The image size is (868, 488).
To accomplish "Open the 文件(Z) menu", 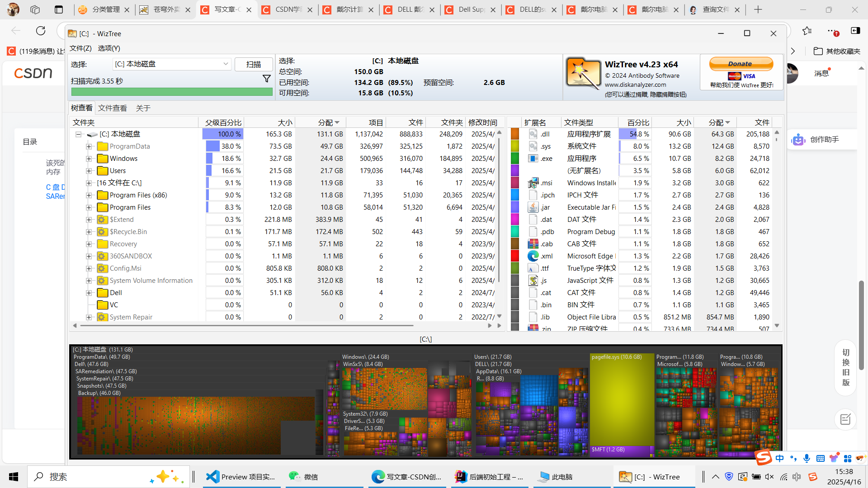I will coord(80,48).
